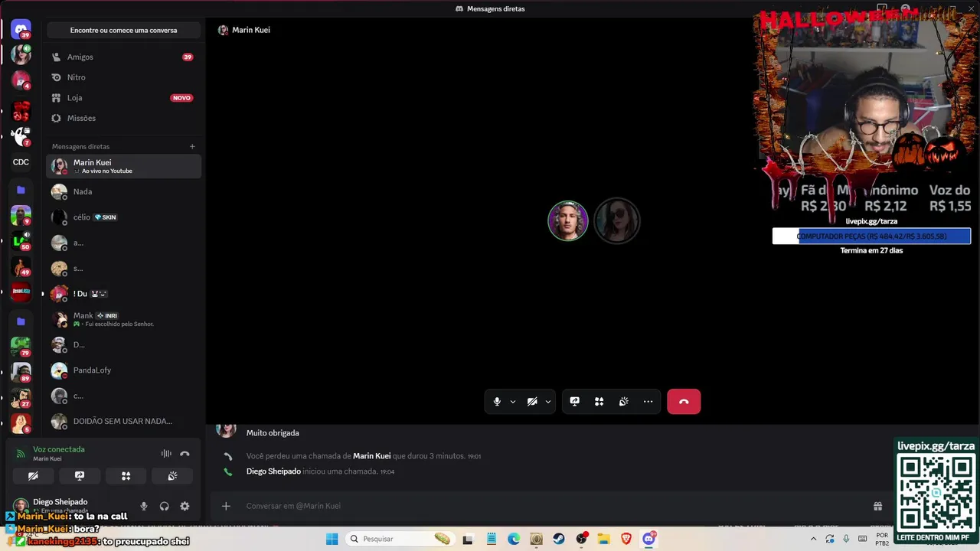Click Marin Kuei name in chat header
980x551 pixels.
point(251,30)
